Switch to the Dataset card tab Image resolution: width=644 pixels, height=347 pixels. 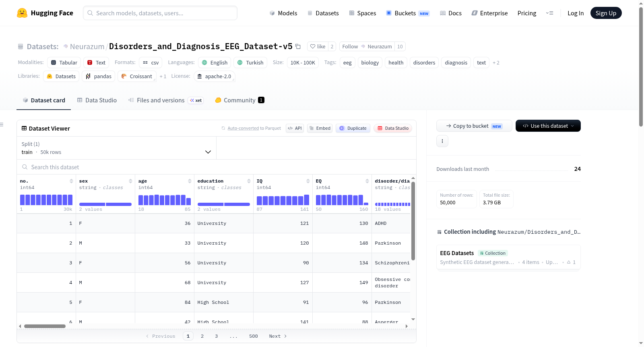click(44, 100)
